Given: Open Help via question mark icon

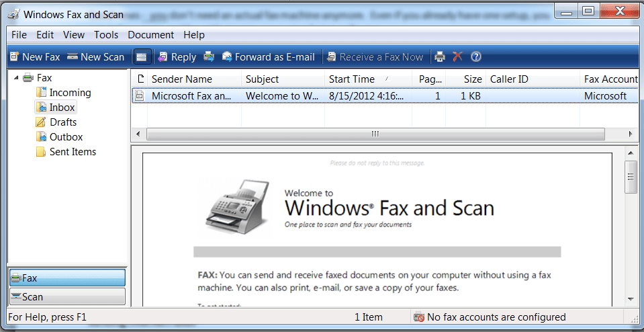Looking at the screenshot, I should pyautogui.click(x=475, y=56).
